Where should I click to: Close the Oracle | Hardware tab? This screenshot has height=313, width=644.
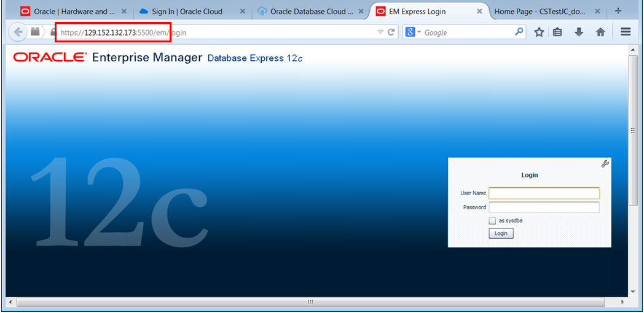(125, 12)
